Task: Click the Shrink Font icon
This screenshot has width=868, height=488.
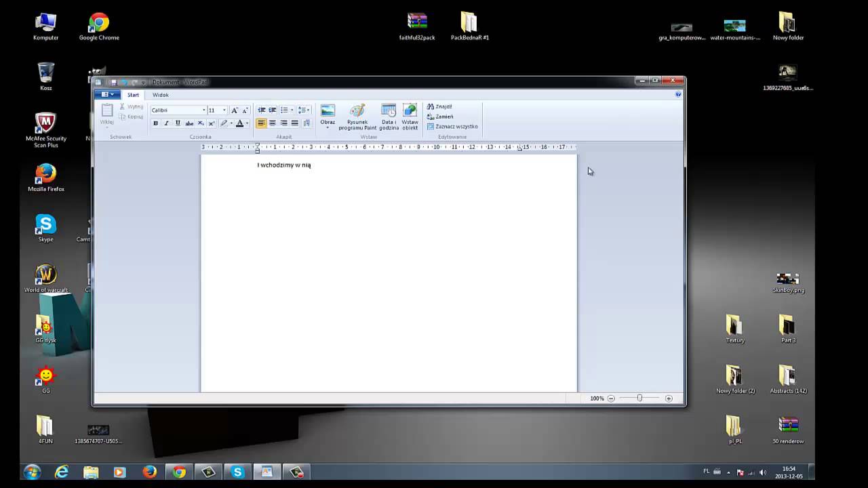Action: click(x=245, y=110)
